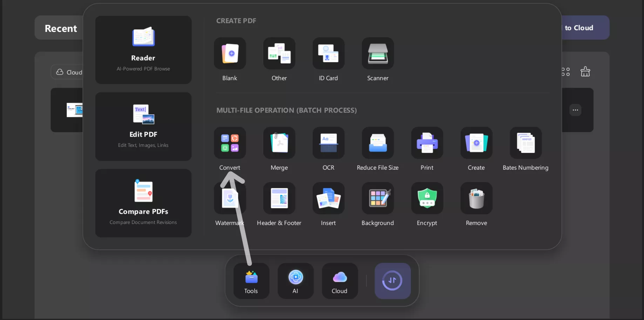Open the Edit PDF card
The height and width of the screenshot is (320, 644).
pos(143,127)
